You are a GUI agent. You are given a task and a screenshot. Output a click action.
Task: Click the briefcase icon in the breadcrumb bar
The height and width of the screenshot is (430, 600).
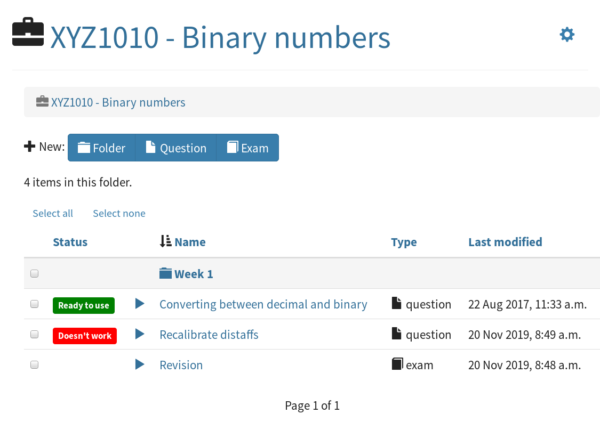click(x=42, y=101)
